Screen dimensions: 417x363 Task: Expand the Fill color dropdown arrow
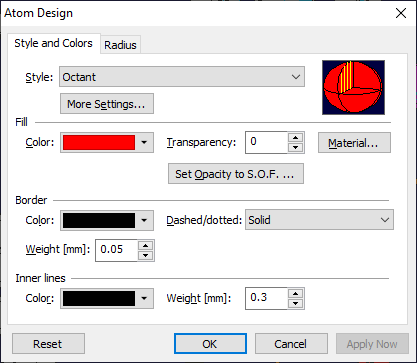[144, 143]
